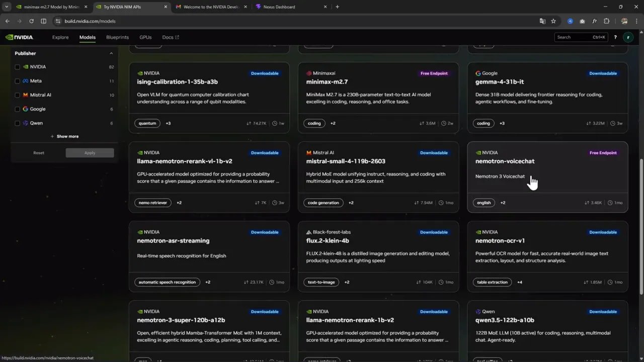This screenshot has height=362, width=644.
Task: Focus the Search input field
Action: [x=581, y=37]
